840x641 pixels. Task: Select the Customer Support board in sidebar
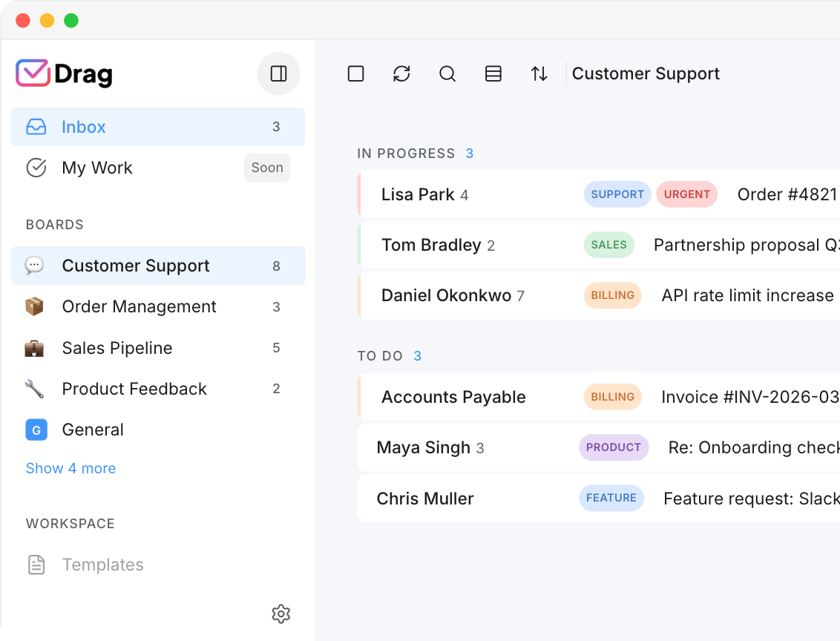coord(158,266)
